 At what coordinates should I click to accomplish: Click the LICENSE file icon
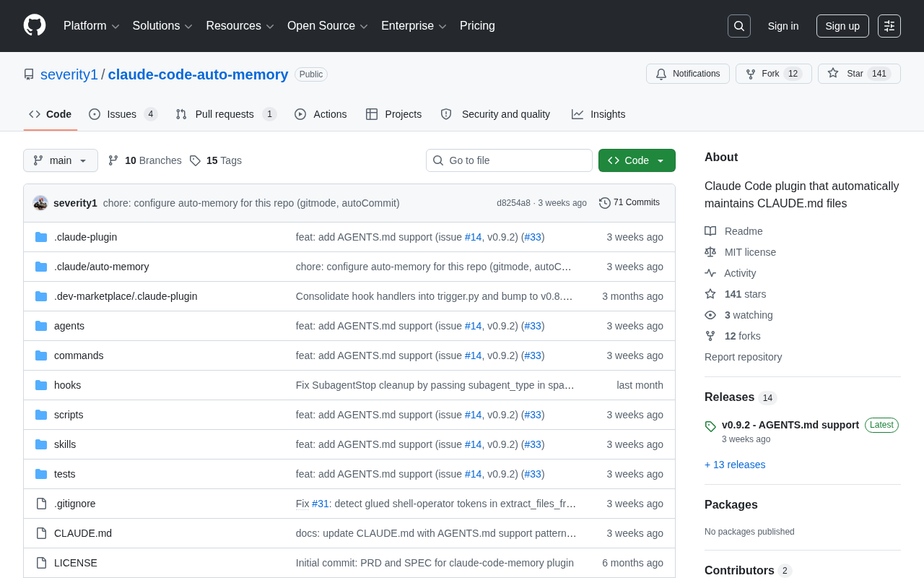click(x=41, y=563)
